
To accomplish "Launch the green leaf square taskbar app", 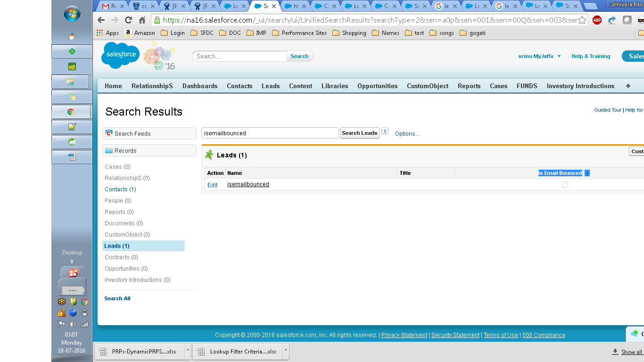I will coord(72,66).
